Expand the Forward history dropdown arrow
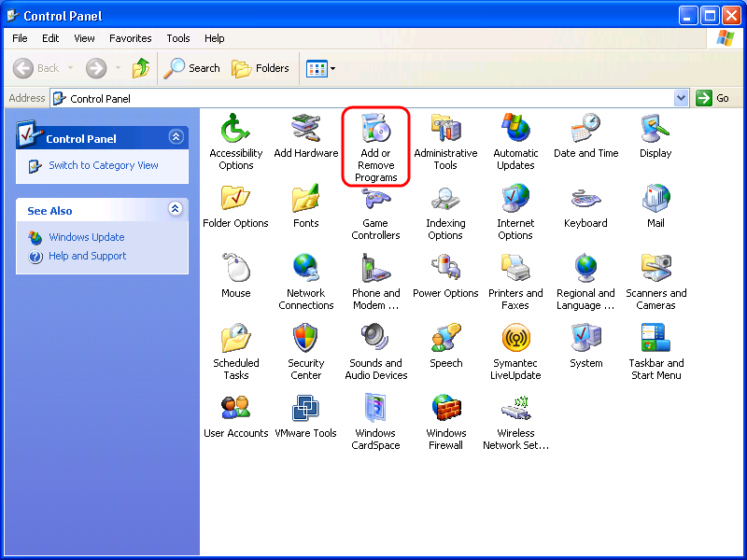The image size is (747, 560). (119, 68)
